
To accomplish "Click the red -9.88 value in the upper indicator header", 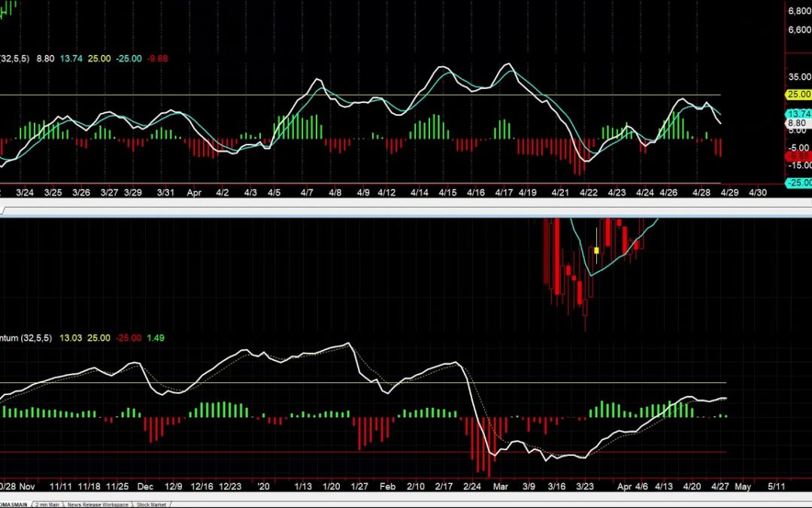I will pos(157,59).
